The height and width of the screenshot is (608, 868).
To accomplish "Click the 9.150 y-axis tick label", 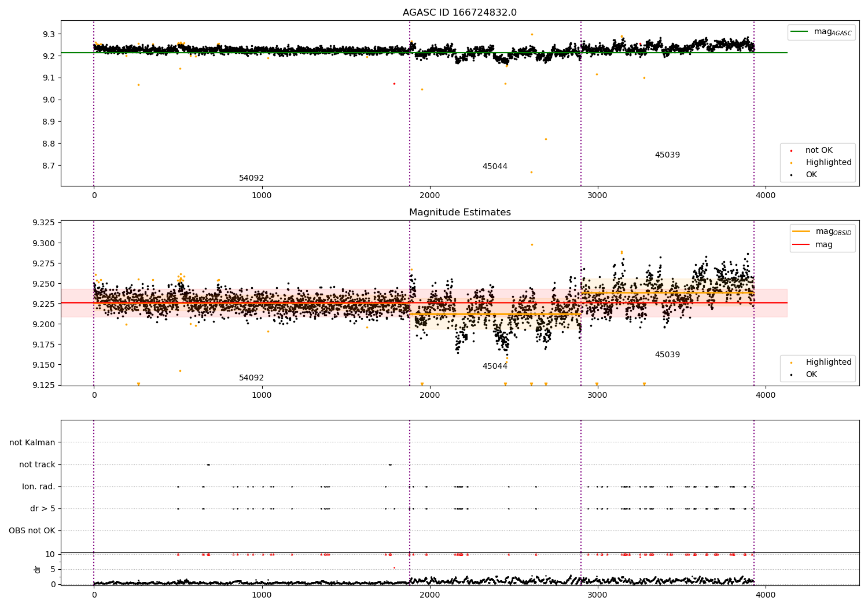I will click(x=44, y=365).
